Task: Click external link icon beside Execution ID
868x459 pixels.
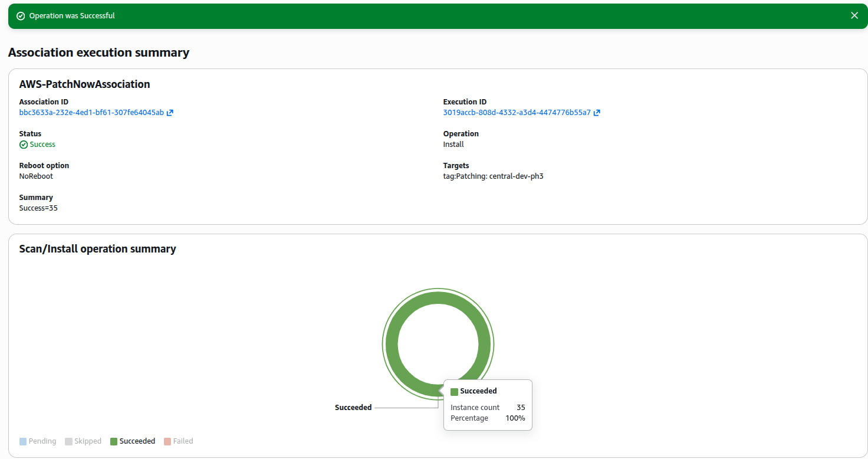Action: (x=597, y=113)
